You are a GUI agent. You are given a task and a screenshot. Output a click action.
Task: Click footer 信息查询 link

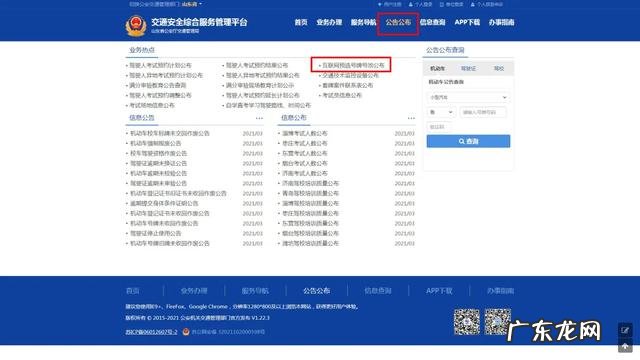point(378,291)
